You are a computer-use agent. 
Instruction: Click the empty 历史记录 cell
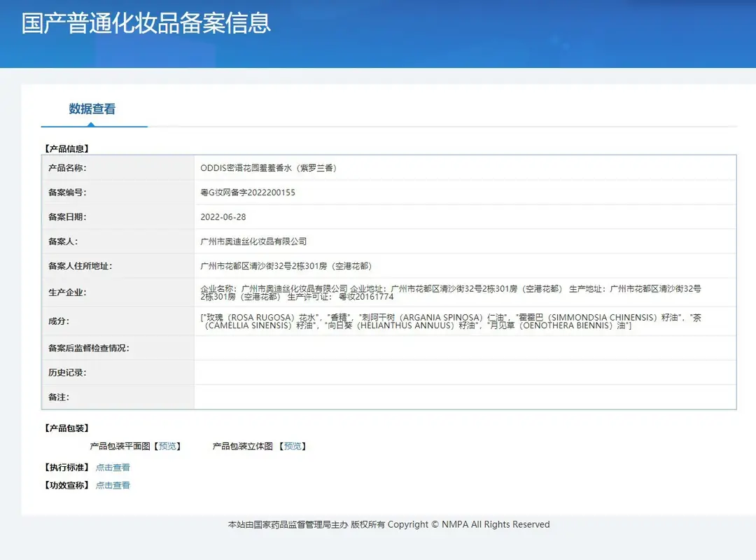coord(465,372)
